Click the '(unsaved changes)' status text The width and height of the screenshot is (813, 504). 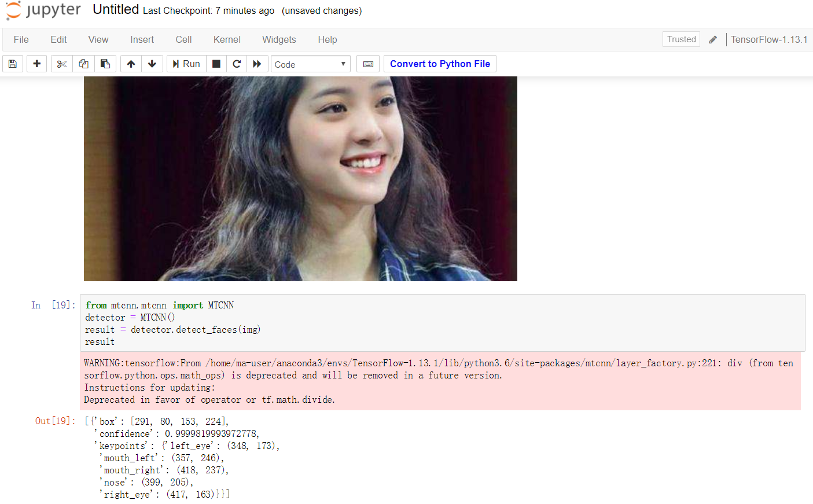point(322,11)
